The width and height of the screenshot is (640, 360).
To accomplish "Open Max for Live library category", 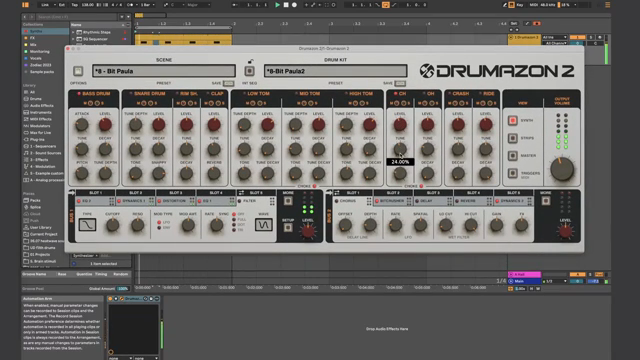I will click(40, 133).
